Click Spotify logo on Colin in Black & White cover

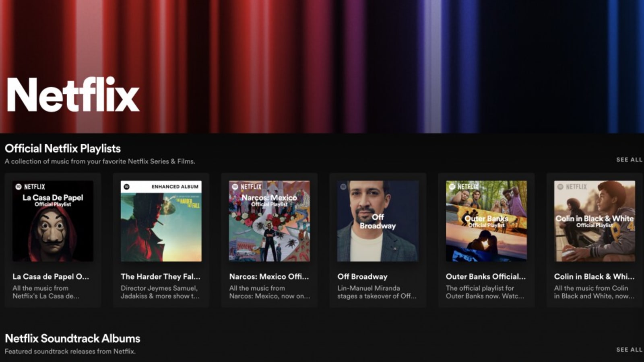[x=560, y=187]
